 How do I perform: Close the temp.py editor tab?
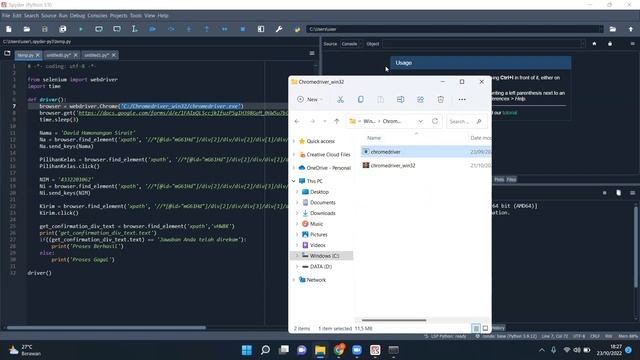(x=38, y=55)
